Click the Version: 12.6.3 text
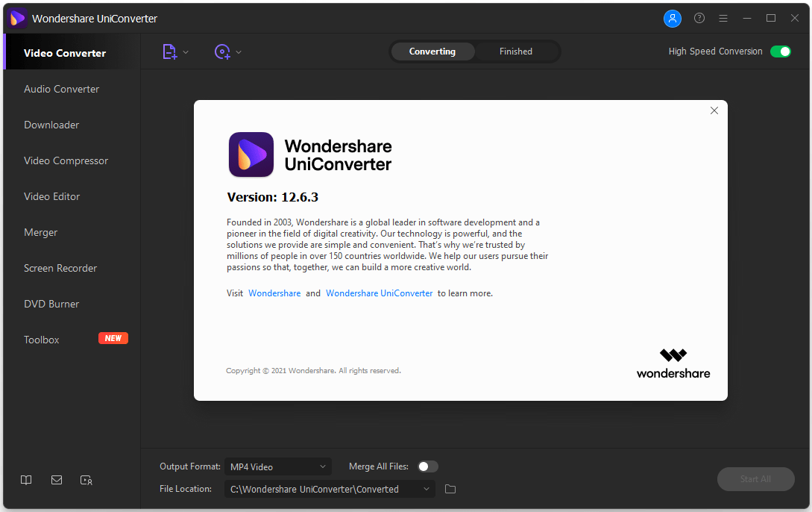Image resolution: width=812 pixels, height=512 pixels. click(x=272, y=197)
